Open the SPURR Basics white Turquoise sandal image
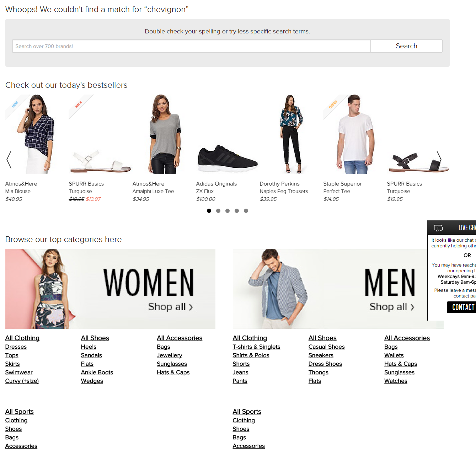Screen dimensions: 476x461 point(100,134)
